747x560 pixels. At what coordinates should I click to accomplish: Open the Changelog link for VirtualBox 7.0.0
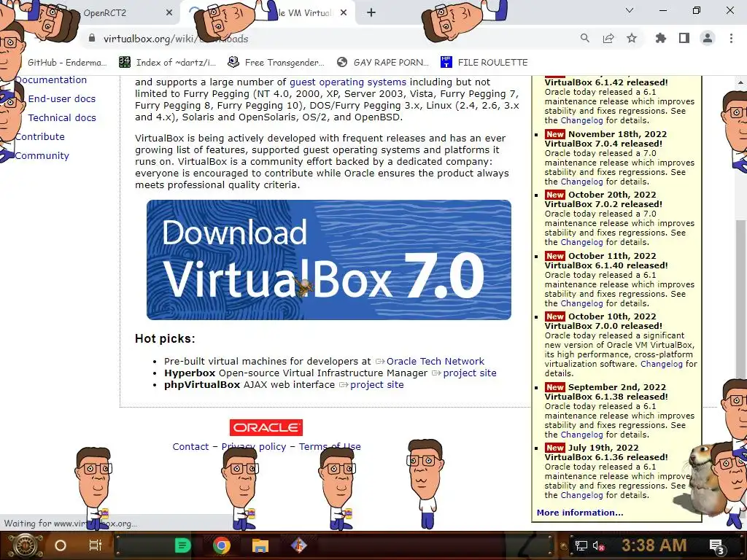[661, 364]
